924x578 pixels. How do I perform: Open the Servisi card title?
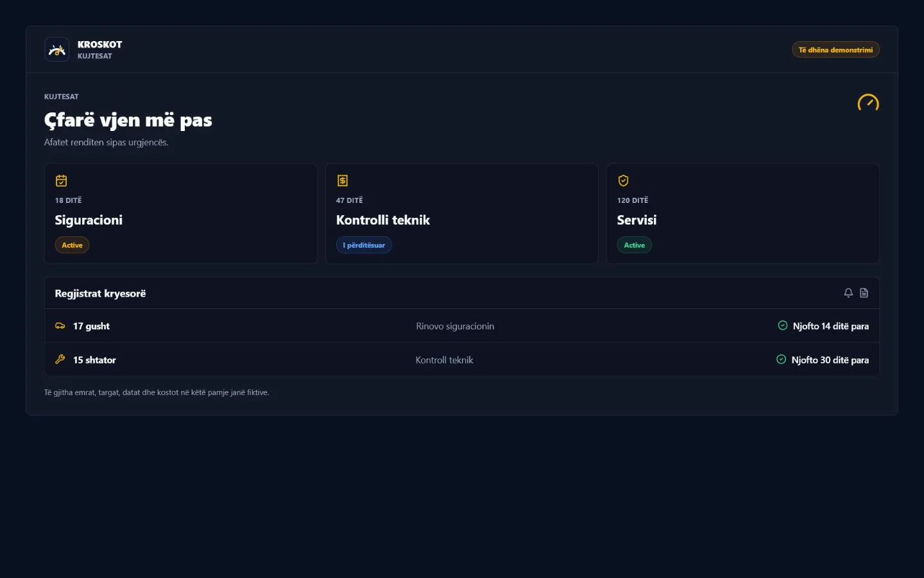(637, 220)
